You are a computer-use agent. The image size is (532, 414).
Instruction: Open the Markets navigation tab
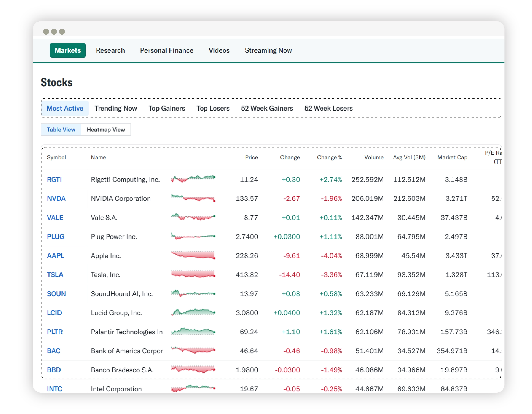[68, 50]
